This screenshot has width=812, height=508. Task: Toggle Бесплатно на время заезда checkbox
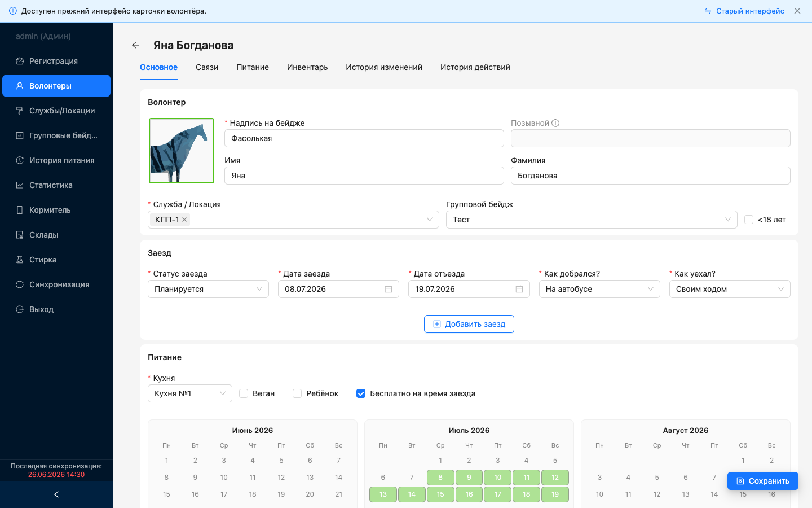click(361, 393)
